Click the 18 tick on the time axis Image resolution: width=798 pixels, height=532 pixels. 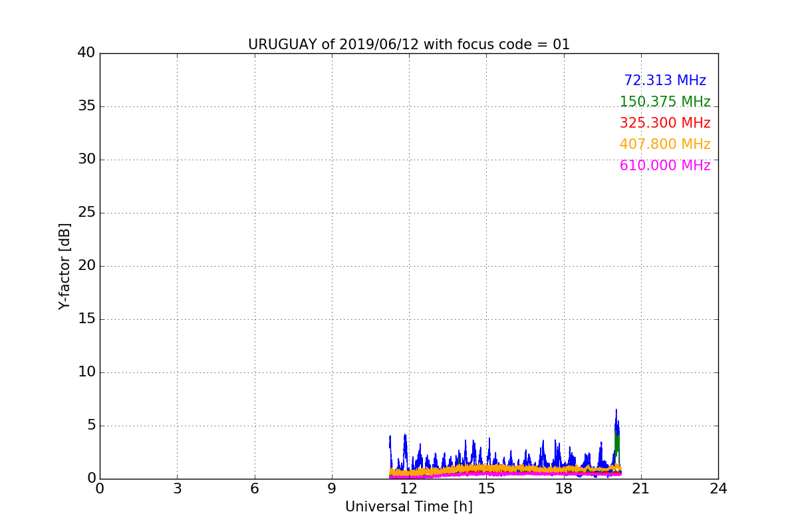click(564, 489)
